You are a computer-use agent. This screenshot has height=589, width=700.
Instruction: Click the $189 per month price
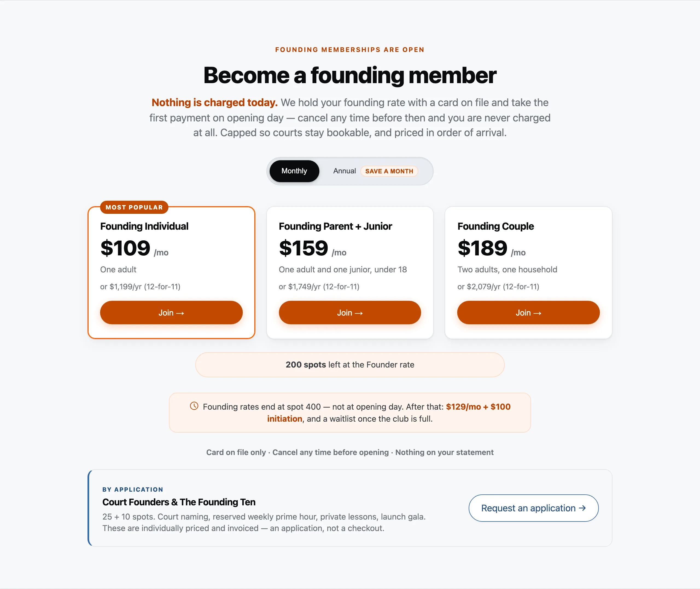pos(491,248)
